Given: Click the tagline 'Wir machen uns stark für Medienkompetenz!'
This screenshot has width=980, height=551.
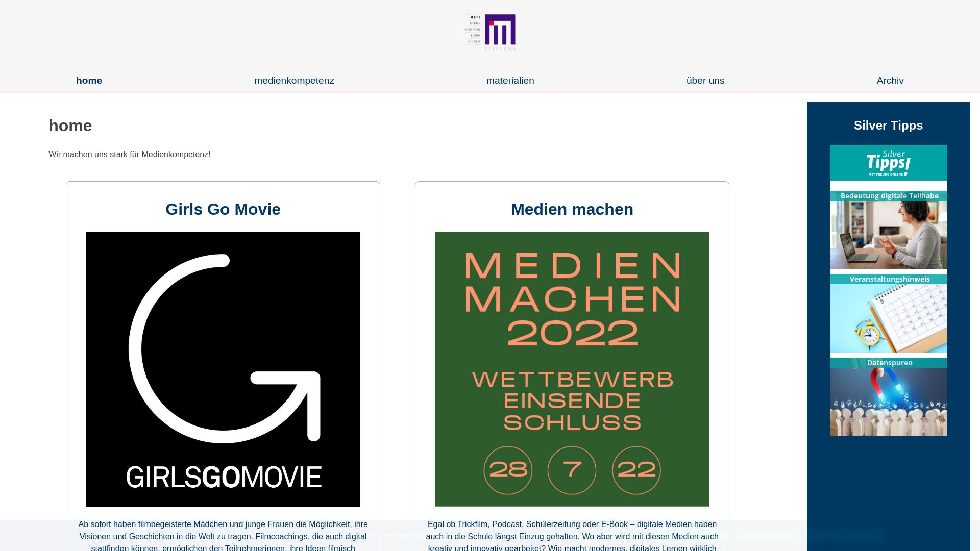Looking at the screenshot, I should click(x=130, y=155).
